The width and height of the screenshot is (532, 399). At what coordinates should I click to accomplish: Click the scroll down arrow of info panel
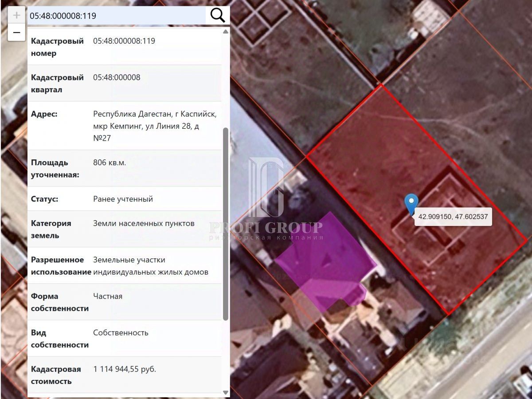[225, 392]
